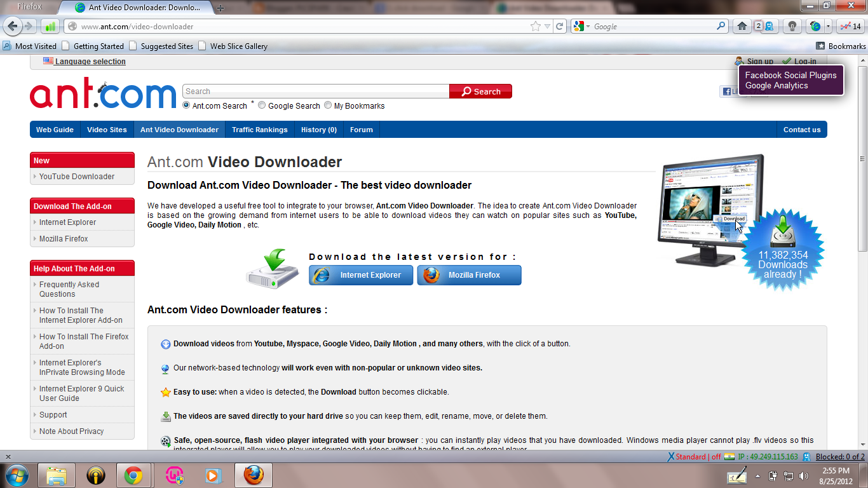Reload the page using the refresh icon
Viewport: 868px width, 488px height.
[560, 27]
